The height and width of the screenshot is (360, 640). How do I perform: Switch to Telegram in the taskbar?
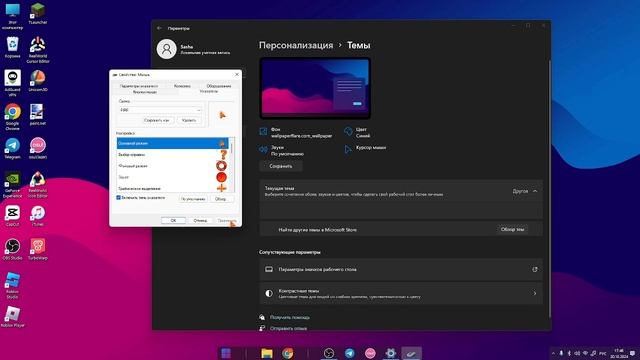click(x=349, y=353)
